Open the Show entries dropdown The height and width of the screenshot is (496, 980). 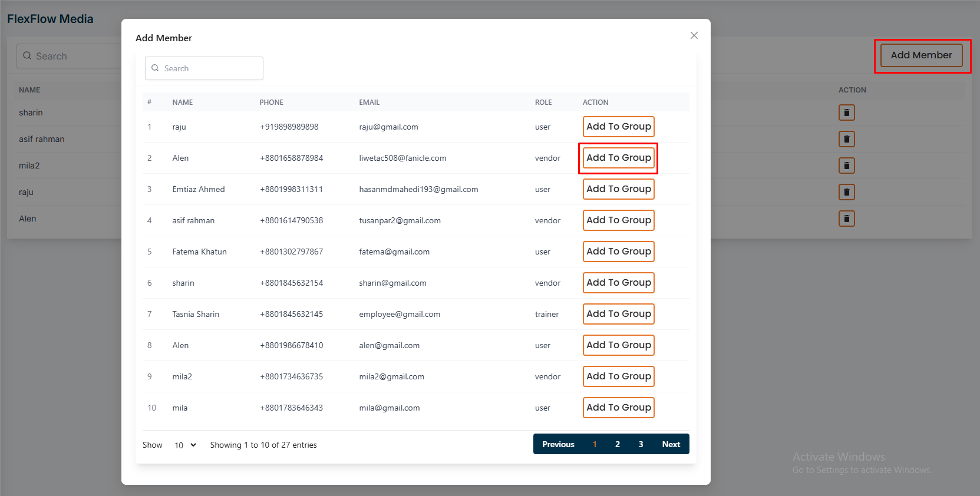click(185, 445)
